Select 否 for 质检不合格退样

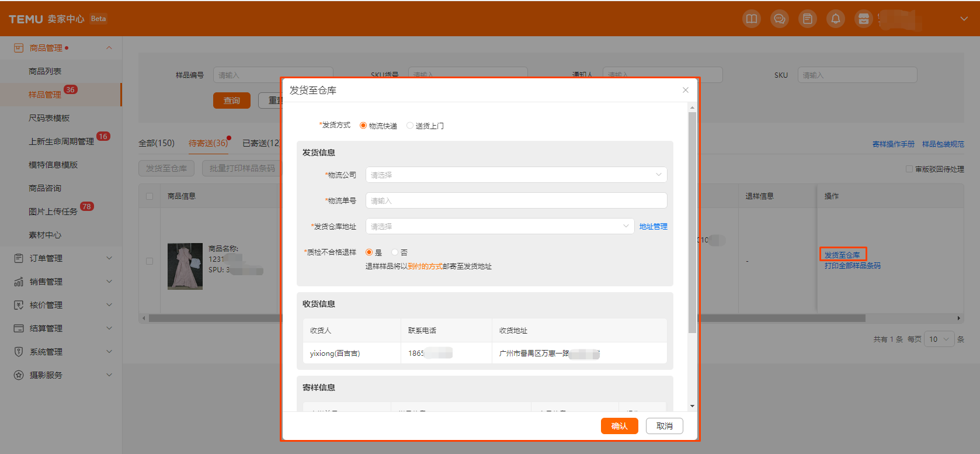click(x=395, y=252)
